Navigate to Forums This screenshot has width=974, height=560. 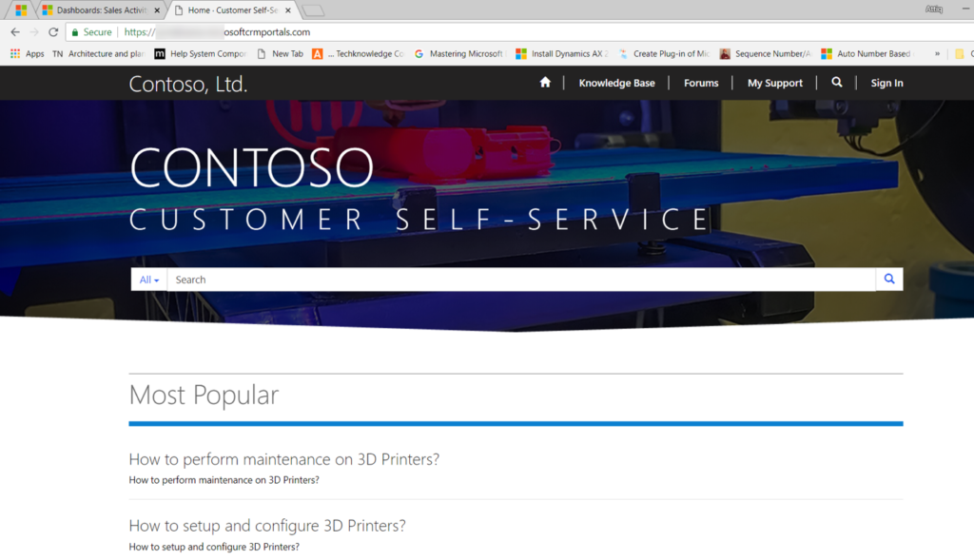coord(701,83)
